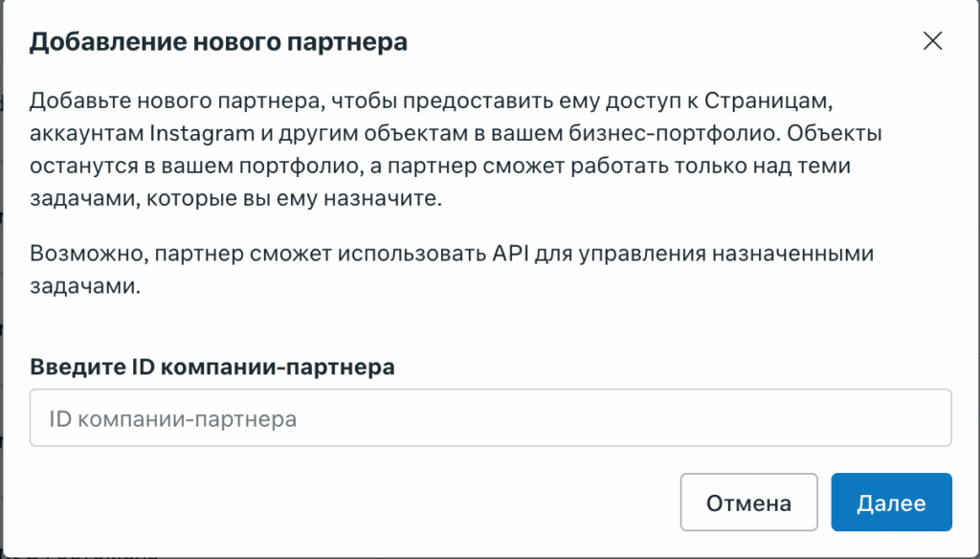
Task: Click the "Введите ID компании-партнера" label
Action: 212,368
